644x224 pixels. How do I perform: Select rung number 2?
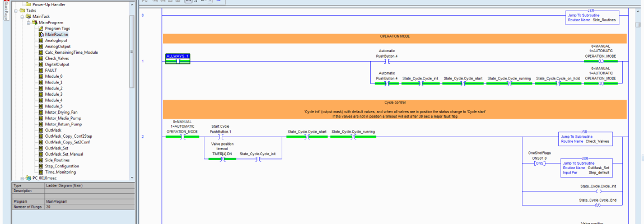point(143,136)
